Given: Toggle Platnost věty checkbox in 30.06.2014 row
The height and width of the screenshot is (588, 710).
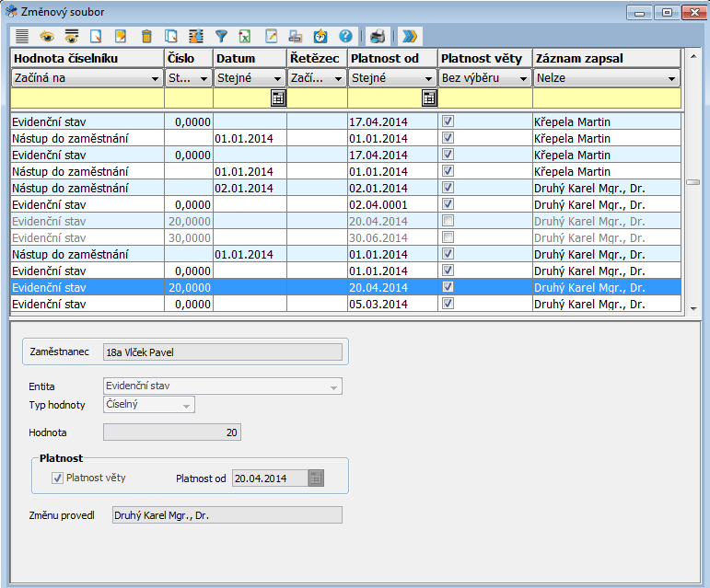Looking at the screenshot, I should [448, 237].
